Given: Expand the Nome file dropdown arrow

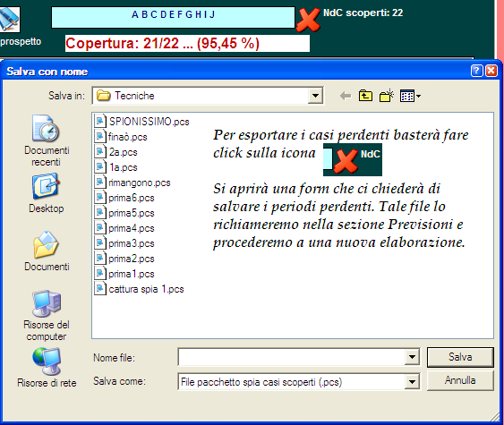Looking at the screenshot, I should tap(412, 357).
